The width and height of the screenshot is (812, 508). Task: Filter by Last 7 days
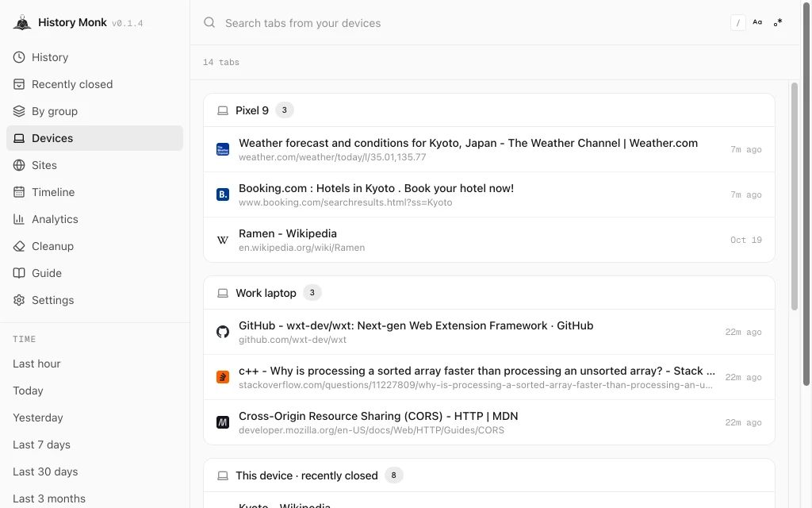[x=95, y=444]
